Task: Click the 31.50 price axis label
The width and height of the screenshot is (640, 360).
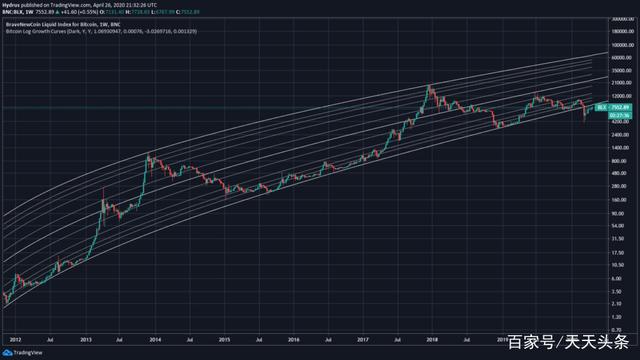Action: 619,239
